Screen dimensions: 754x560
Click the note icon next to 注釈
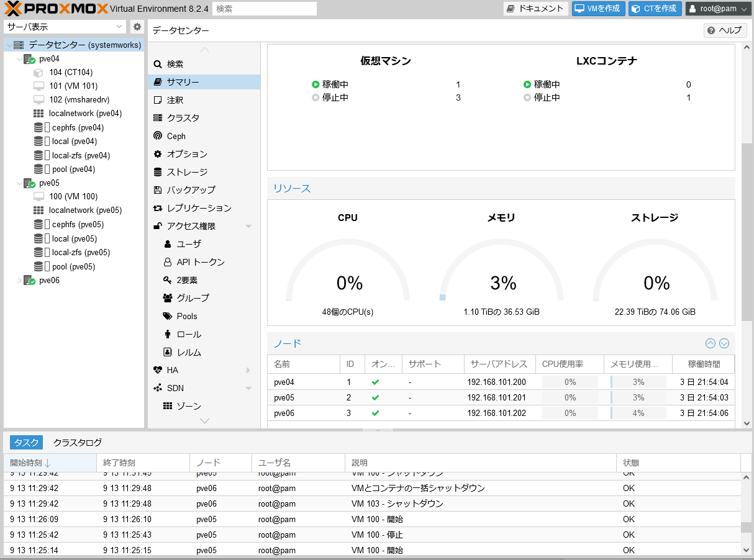[x=158, y=100]
